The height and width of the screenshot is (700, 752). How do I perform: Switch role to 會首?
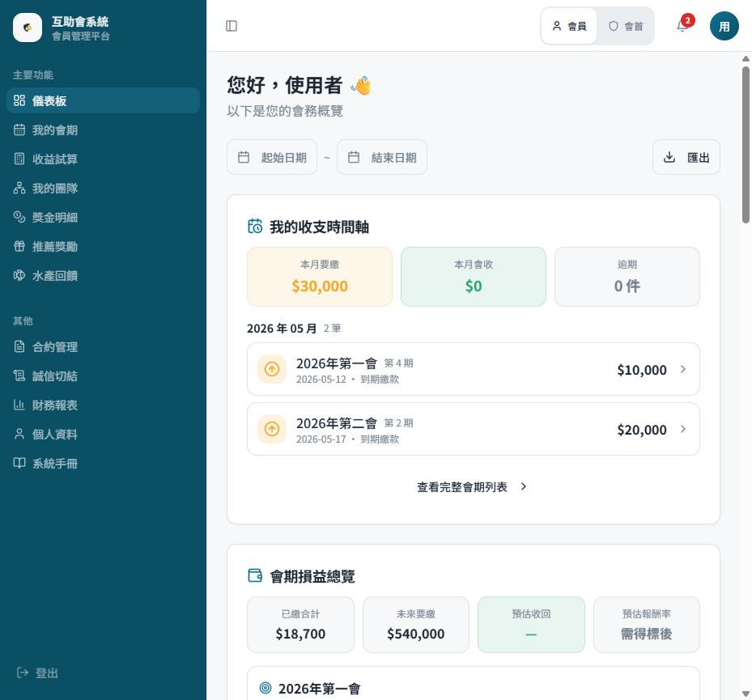coord(626,26)
